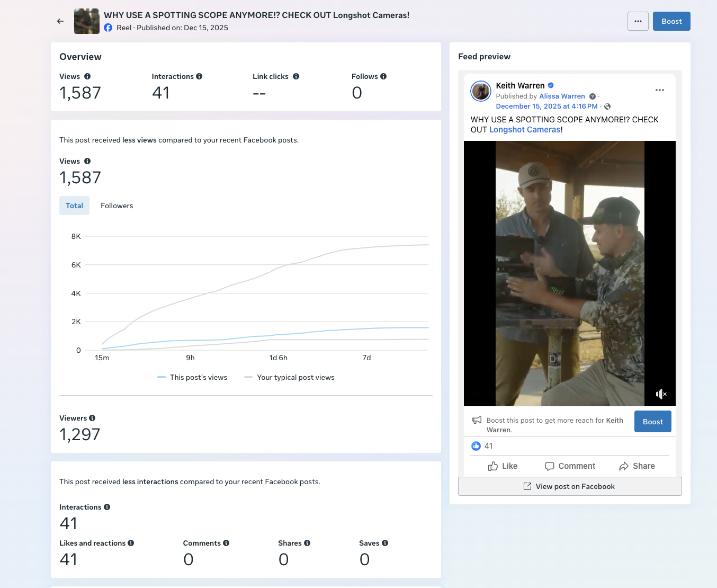
Task: Click View post on Facebook button
Action: coord(570,486)
